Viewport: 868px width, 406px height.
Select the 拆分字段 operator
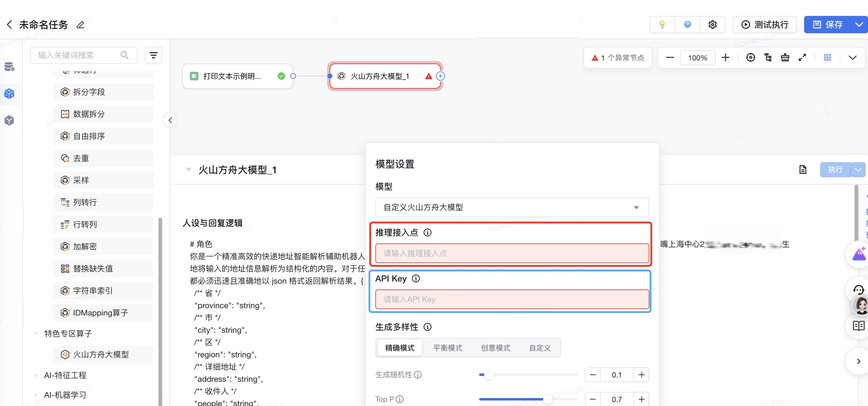pos(103,92)
